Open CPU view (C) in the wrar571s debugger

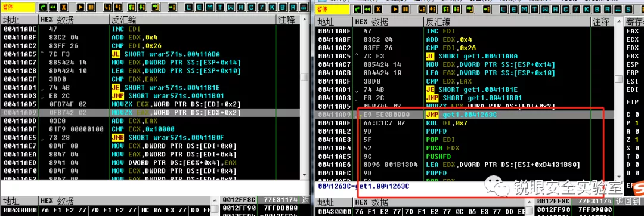tap(252, 7)
